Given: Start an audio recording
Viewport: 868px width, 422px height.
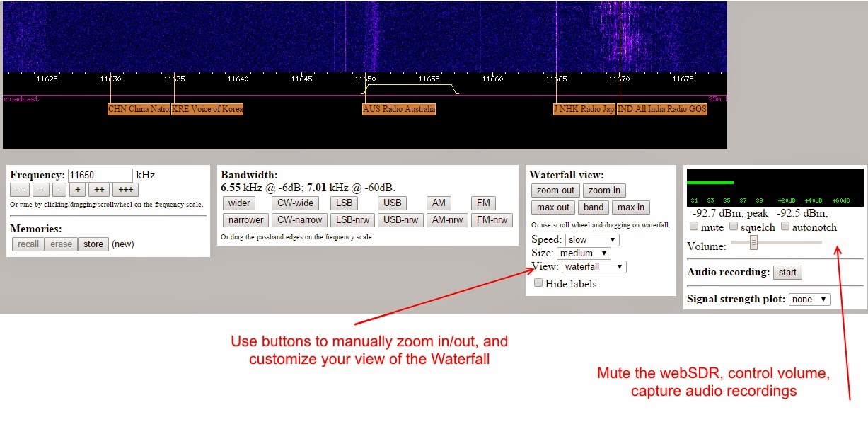Looking at the screenshot, I should 787,272.
